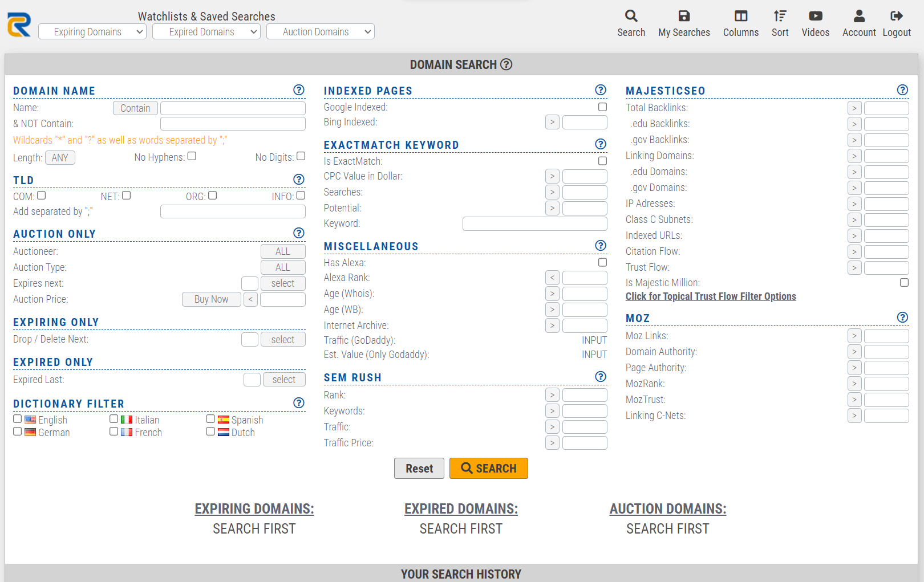The image size is (924, 582).
Task: Check the COM TLD checkbox
Action: [x=42, y=195]
